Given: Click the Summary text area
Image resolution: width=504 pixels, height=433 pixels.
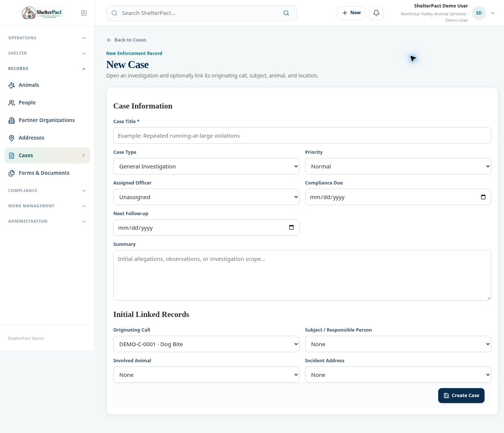Looking at the screenshot, I should [x=302, y=275].
